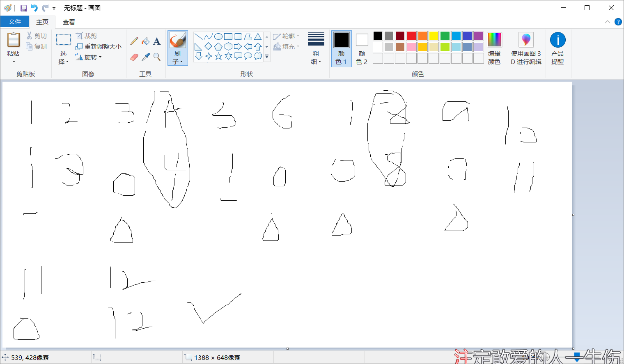Pick the five-pointed star shape

point(218,56)
